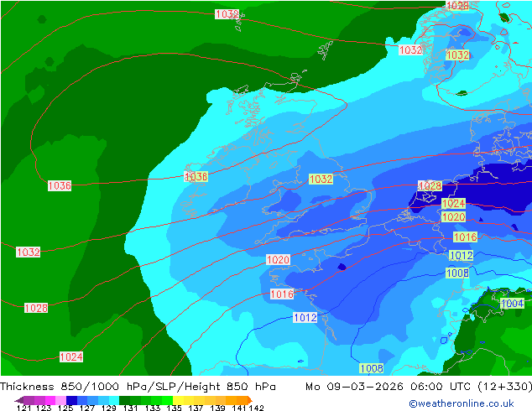Click the legend value 142

tap(256, 408)
